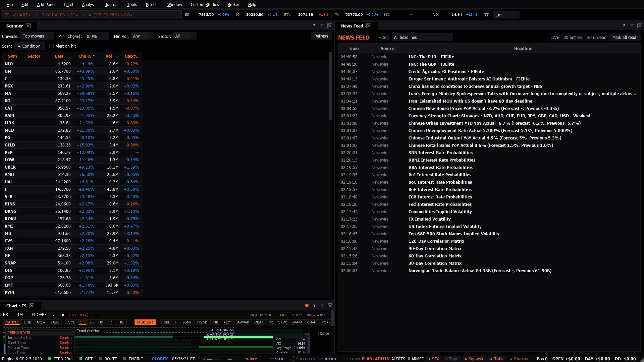Add a scan Condition
Screen dimensions: 644x362
(29, 46)
